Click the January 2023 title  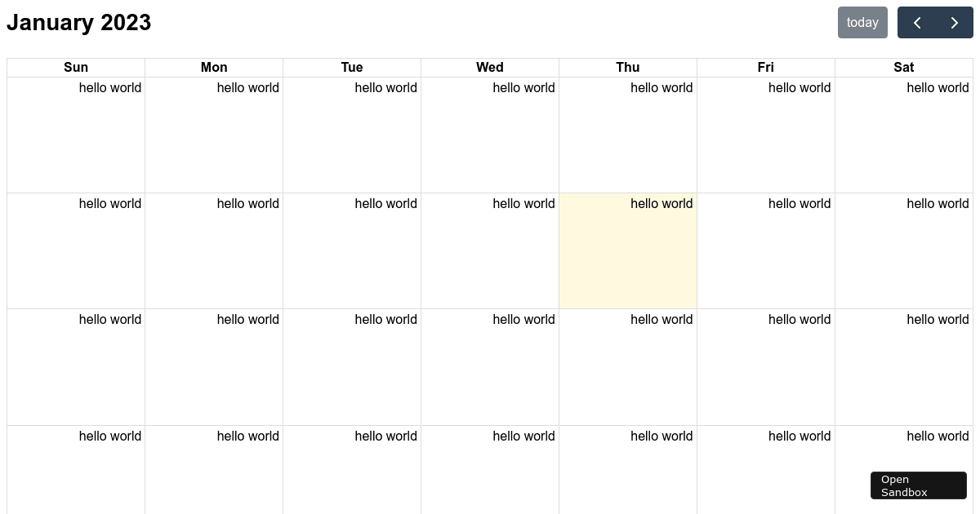78,22
